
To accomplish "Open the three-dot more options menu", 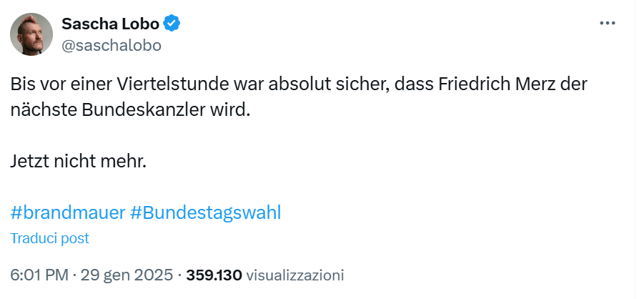I will point(607,23).
